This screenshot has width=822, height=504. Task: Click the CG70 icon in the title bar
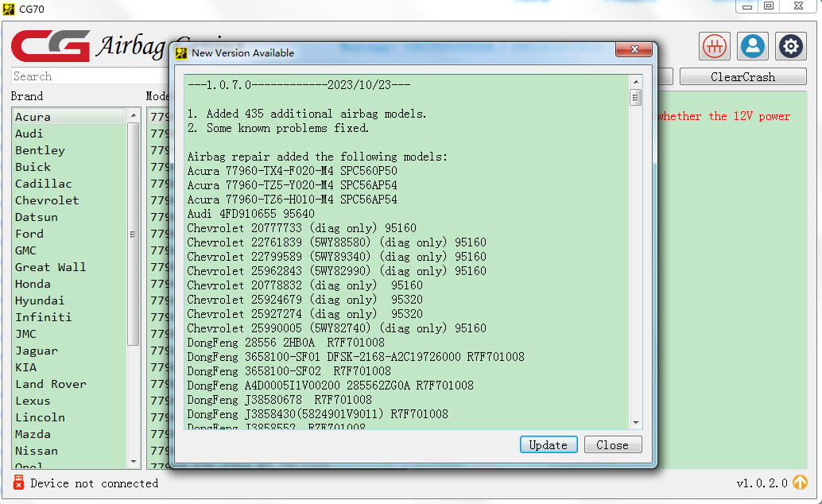[x=9, y=9]
